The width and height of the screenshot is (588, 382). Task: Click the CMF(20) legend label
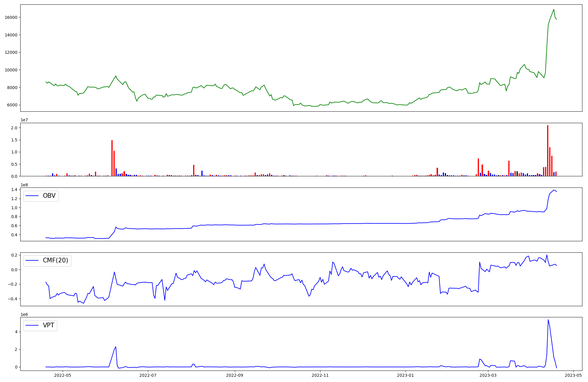point(55,261)
